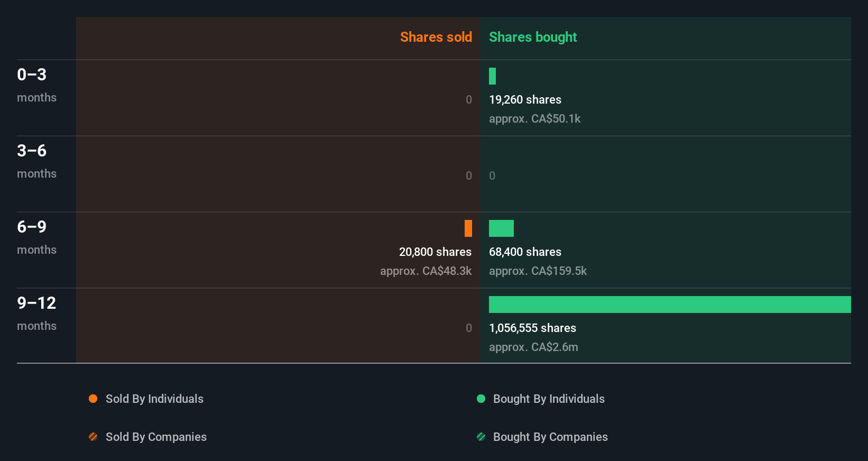This screenshot has height=461, width=868.
Task: Click the striped Sold By Companies legend icon
Action: [x=93, y=437]
